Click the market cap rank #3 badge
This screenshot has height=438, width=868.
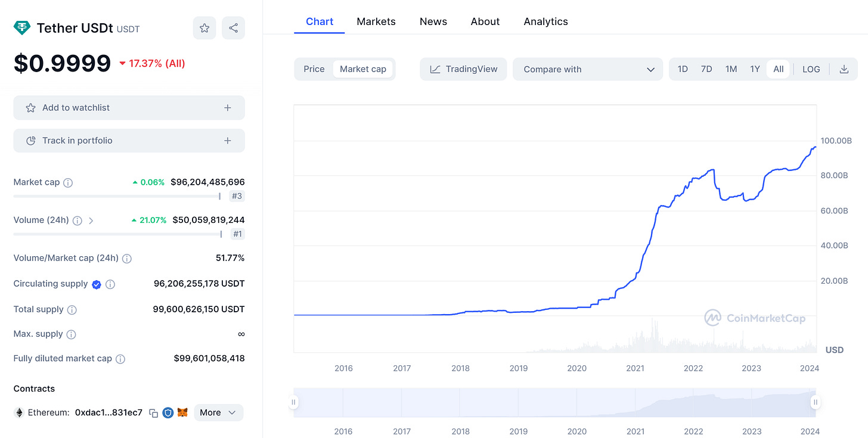point(237,196)
